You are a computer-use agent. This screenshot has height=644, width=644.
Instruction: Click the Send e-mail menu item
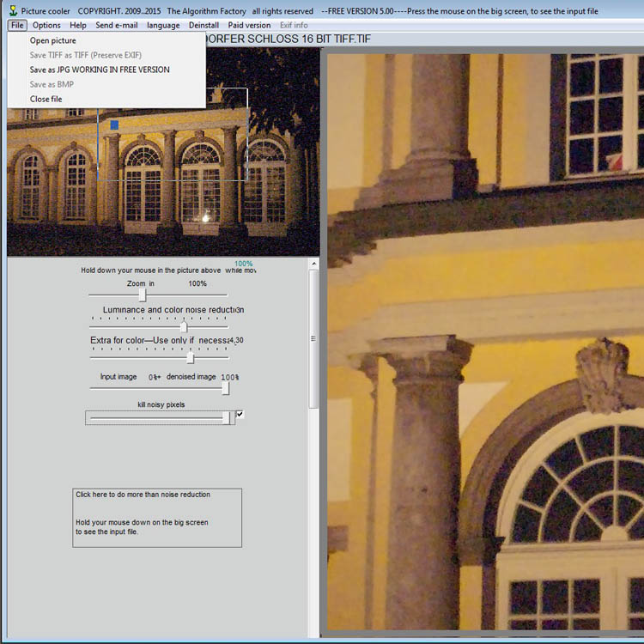click(117, 25)
